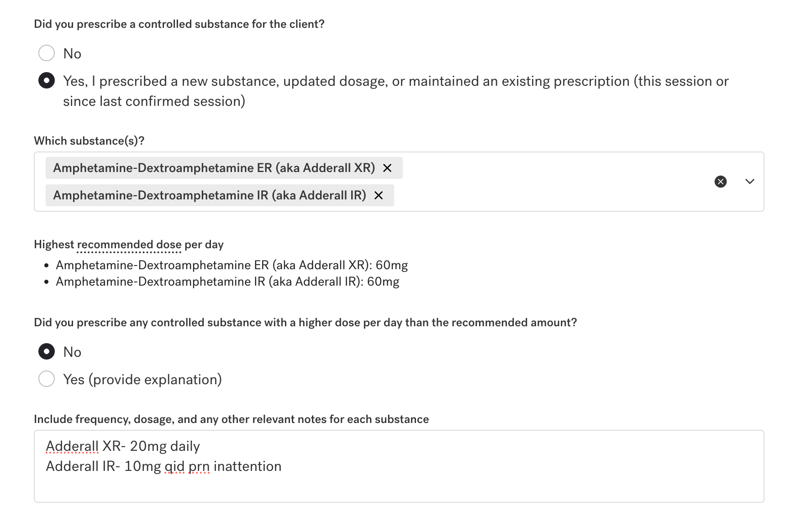Focus the frequency and dosage notes text area
This screenshot has height=522, width=812.
click(399, 466)
